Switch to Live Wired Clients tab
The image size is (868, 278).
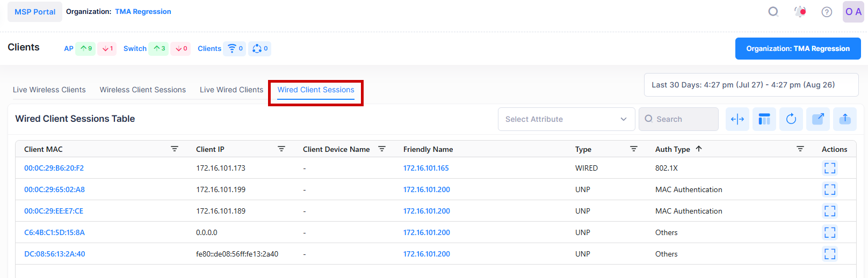coord(232,90)
